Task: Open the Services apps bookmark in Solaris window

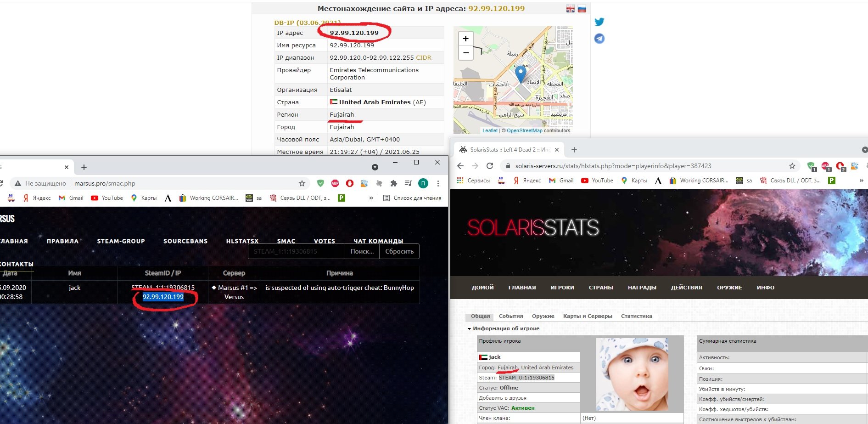Action: (x=473, y=181)
